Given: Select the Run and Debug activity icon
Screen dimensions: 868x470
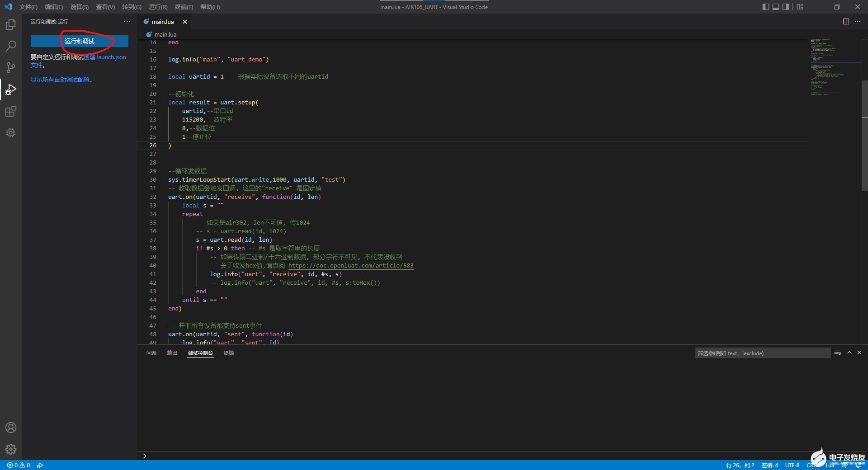Looking at the screenshot, I should [x=11, y=89].
